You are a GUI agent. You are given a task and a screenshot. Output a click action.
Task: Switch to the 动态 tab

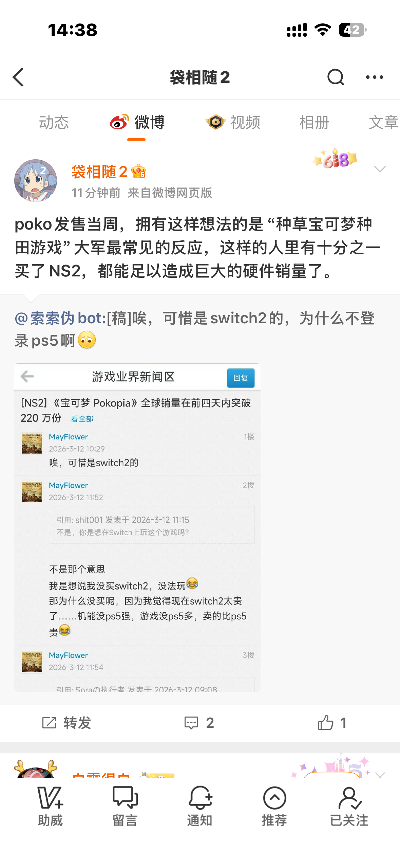54,122
